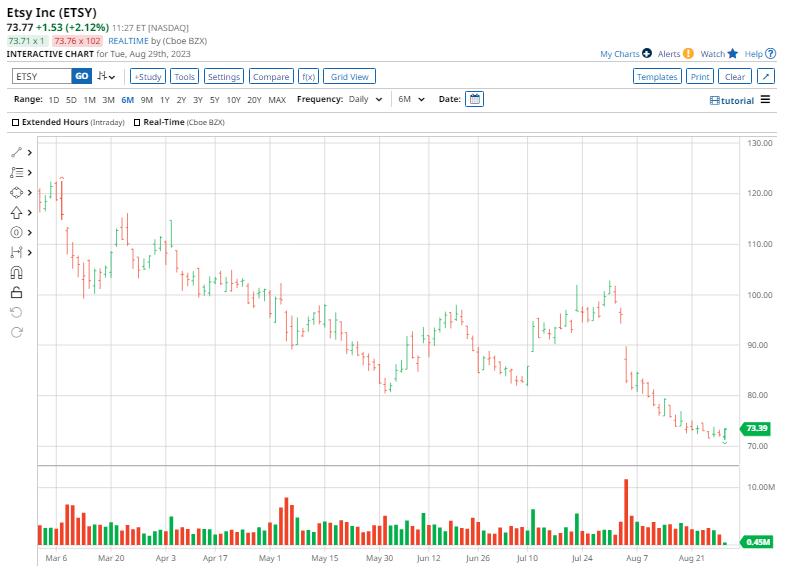Image resolution: width=793 pixels, height=571 pixels.
Task: Click the My Charts plus icon
Action: pyautogui.click(x=647, y=53)
